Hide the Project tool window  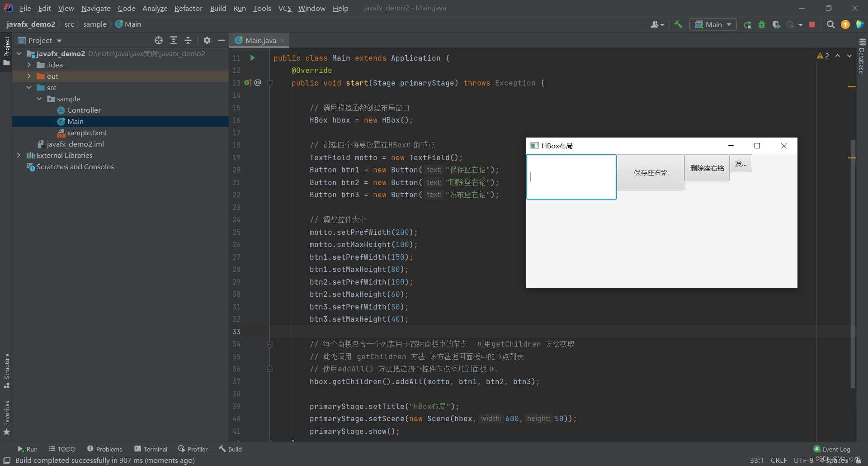pyautogui.click(x=222, y=40)
